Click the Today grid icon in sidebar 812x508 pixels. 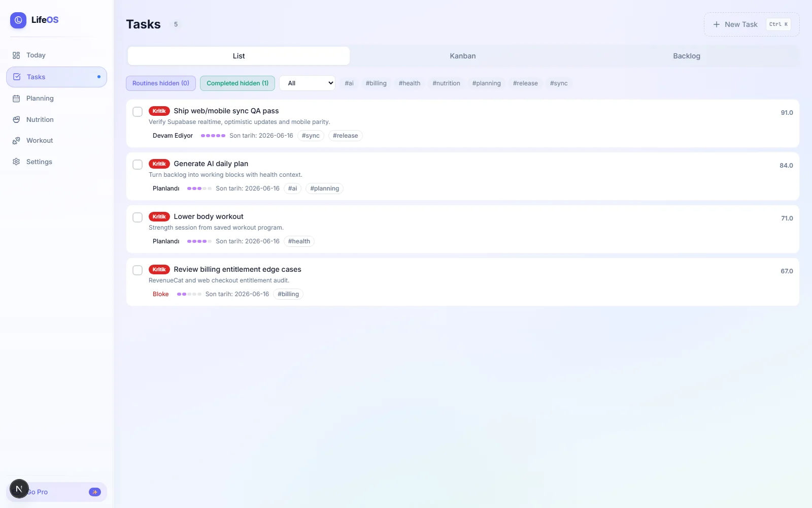(16, 55)
